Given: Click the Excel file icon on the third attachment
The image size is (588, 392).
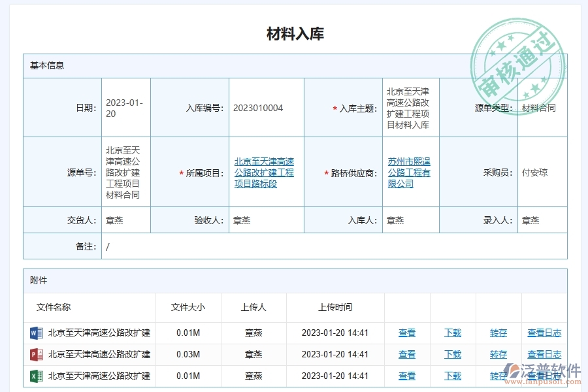Looking at the screenshot, I should [x=38, y=376].
